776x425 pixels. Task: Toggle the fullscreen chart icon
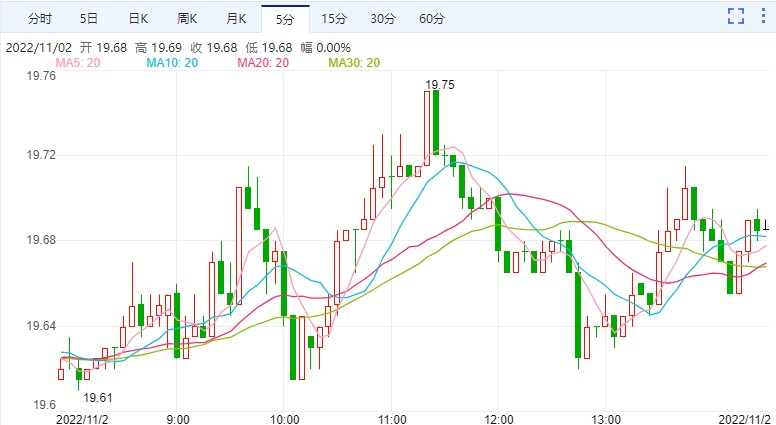[736, 16]
